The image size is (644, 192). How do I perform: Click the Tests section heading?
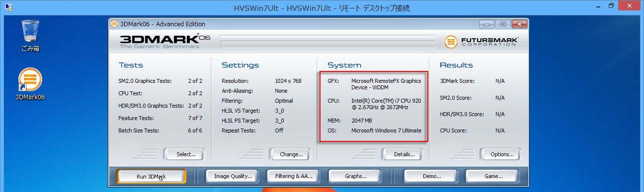[131, 65]
